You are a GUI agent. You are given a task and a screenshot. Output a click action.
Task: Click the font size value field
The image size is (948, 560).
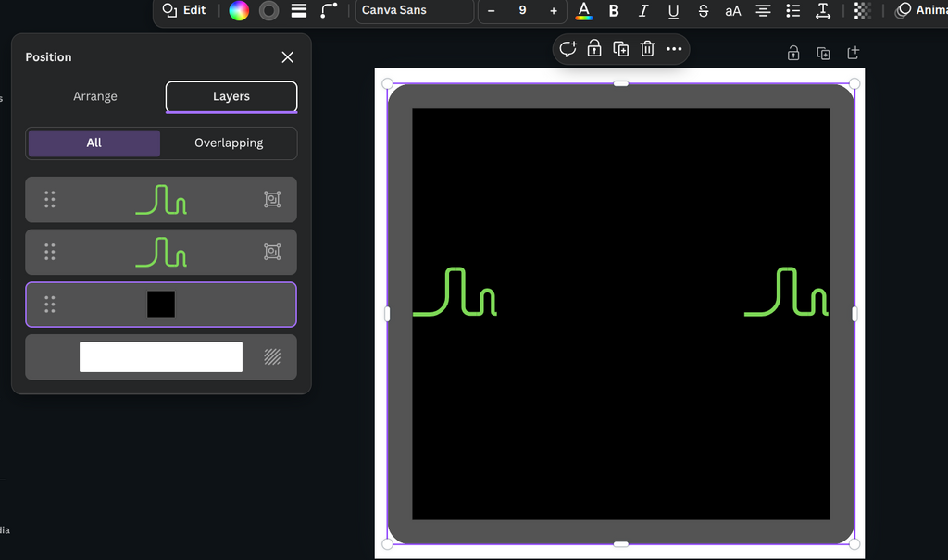(x=522, y=11)
